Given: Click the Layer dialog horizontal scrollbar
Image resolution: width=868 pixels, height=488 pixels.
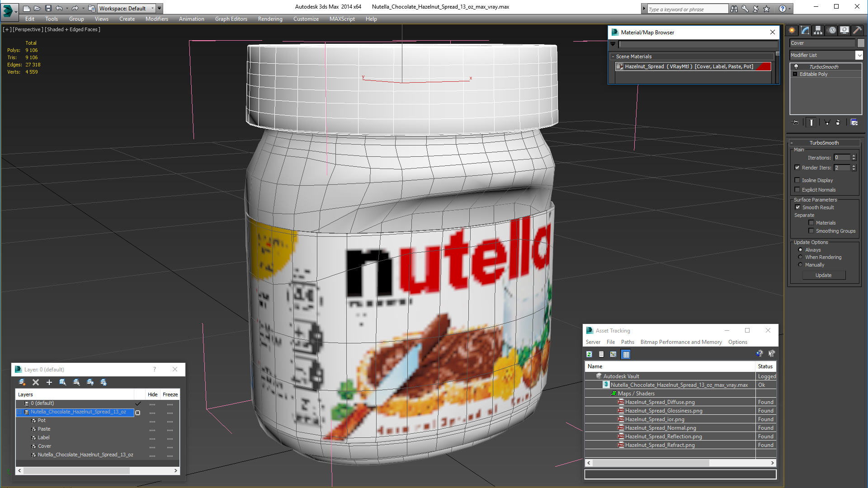Looking at the screenshot, I should [98, 470].
